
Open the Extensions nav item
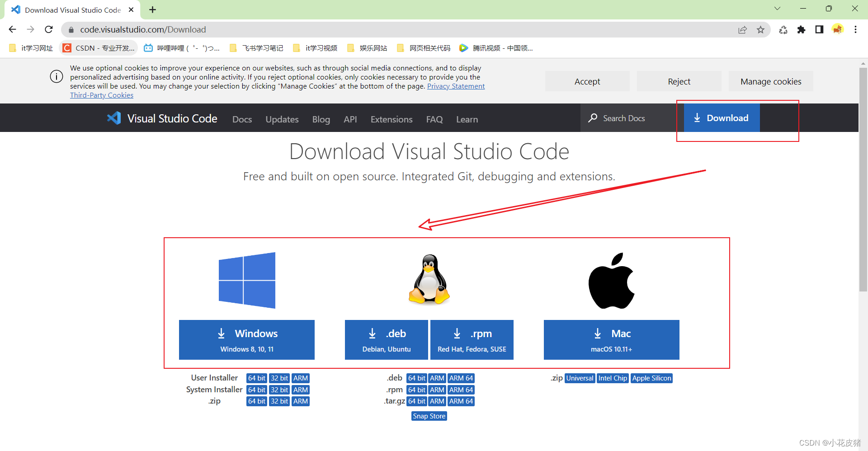point(392,119)
